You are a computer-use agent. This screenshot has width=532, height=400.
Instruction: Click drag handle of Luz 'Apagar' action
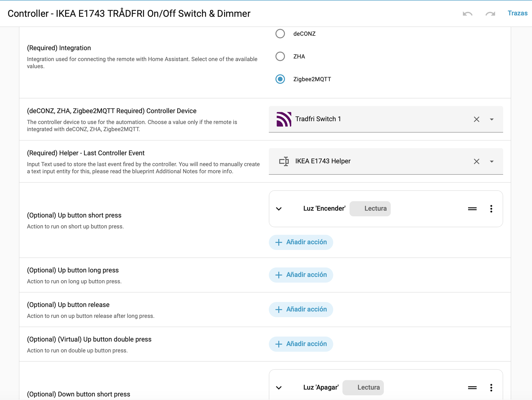coord(472,387)
